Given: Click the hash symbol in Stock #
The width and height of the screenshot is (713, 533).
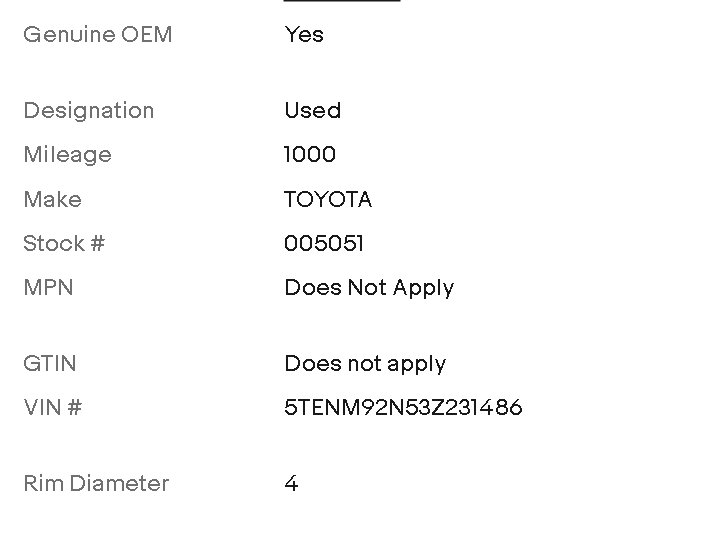Looking at the screenshot, I should 98,243.
